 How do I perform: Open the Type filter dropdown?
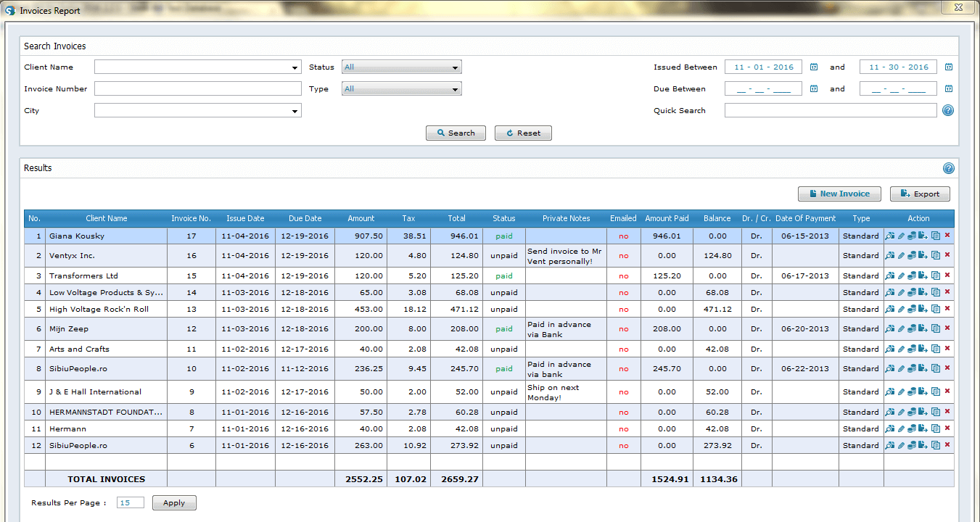[x=454, y=88]
